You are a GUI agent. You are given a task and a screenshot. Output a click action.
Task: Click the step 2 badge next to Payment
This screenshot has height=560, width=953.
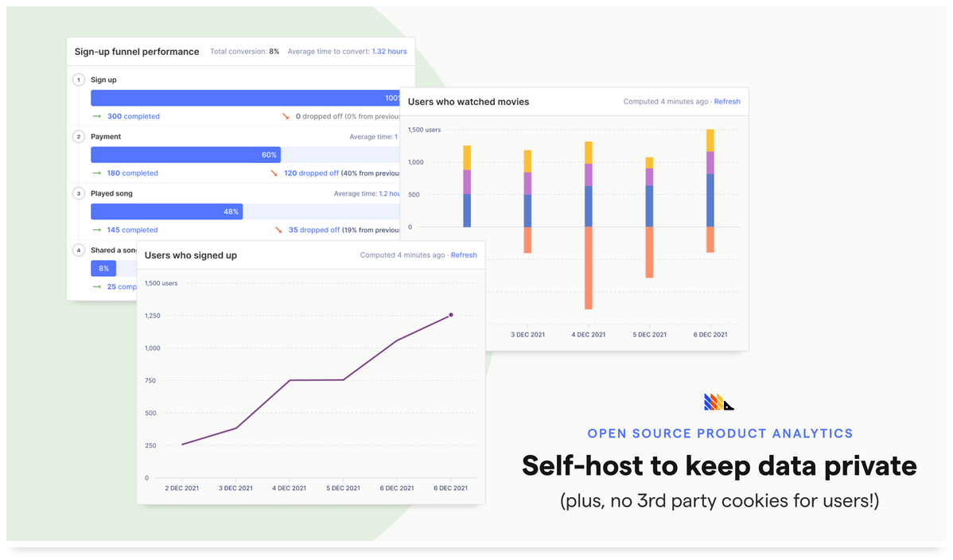point(78,136)
